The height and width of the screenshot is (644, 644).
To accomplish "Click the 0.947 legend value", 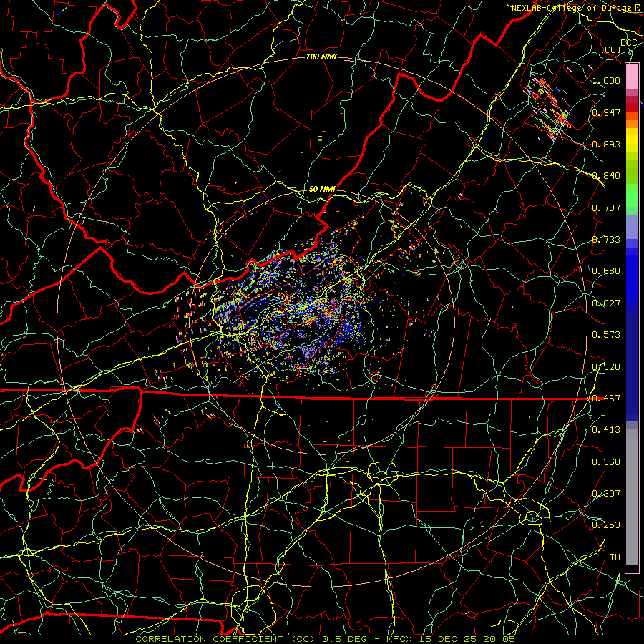I will (606, 112).
